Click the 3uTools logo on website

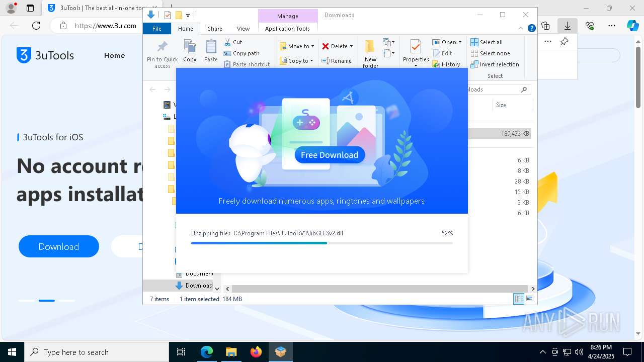click(x=45, y=55)
